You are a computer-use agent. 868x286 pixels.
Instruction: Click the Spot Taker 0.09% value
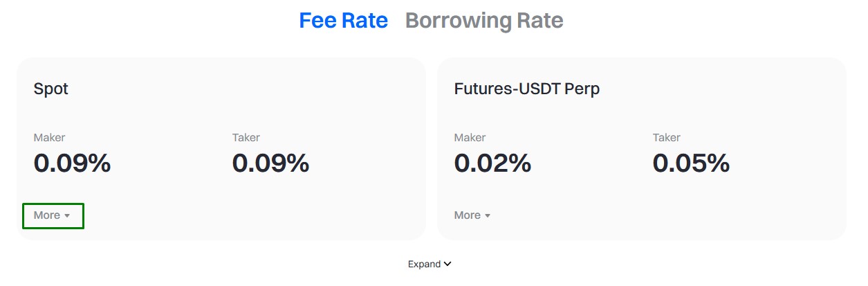point(270,163)
